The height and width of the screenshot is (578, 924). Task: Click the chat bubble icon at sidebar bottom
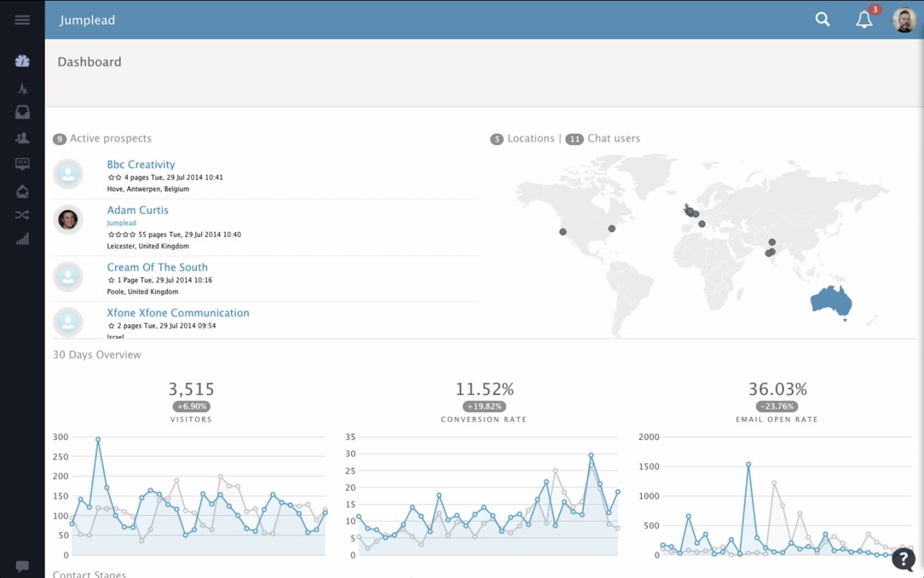[x=22, y=566]
